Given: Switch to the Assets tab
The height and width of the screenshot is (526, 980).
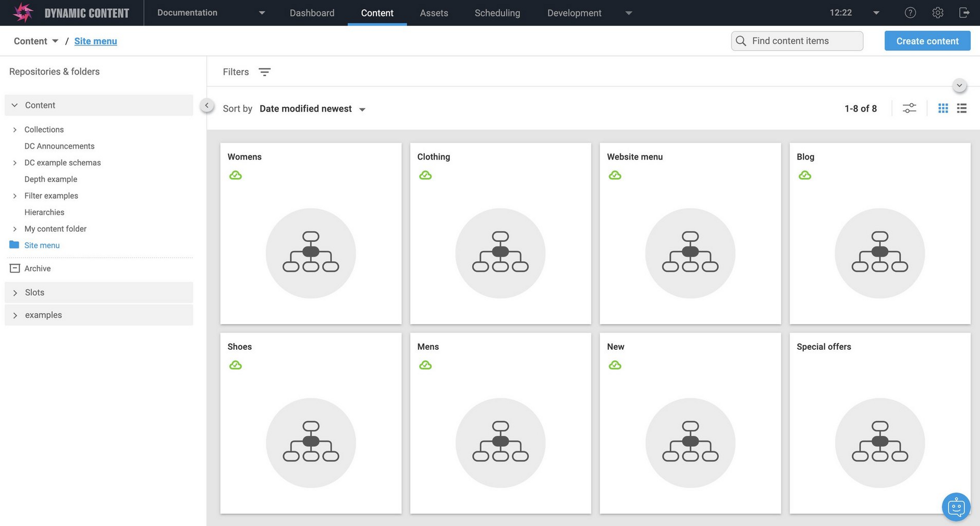Looking at the screenshot, I should pyautogui.click(x=433, y=13).
